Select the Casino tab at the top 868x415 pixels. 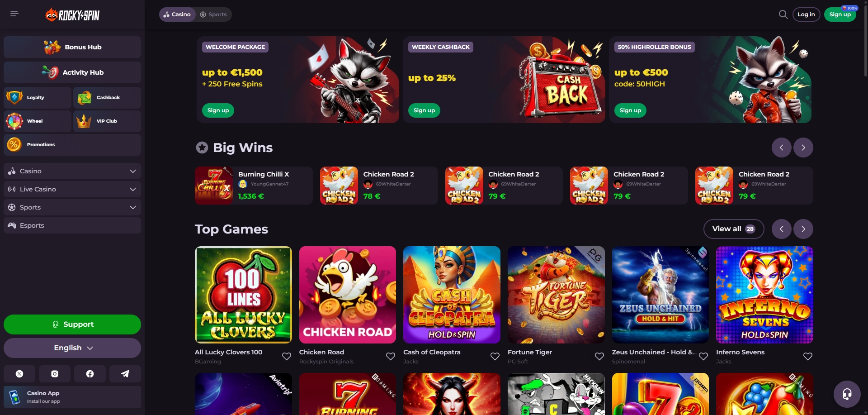coord(177,14)
